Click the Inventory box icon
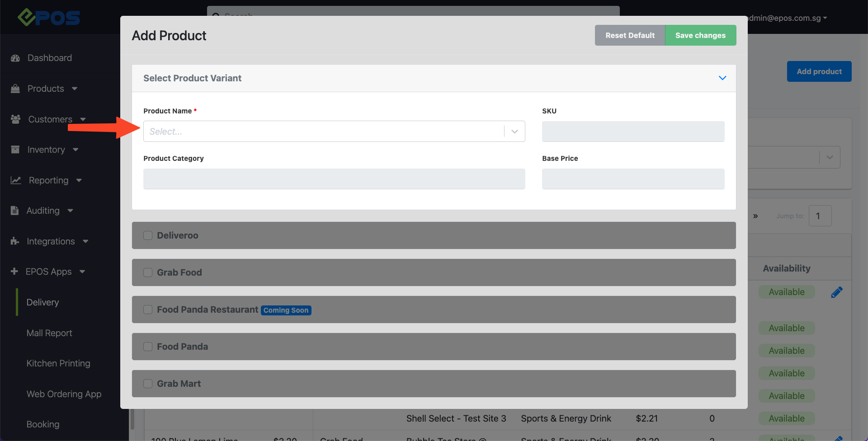 click(15, 150)
